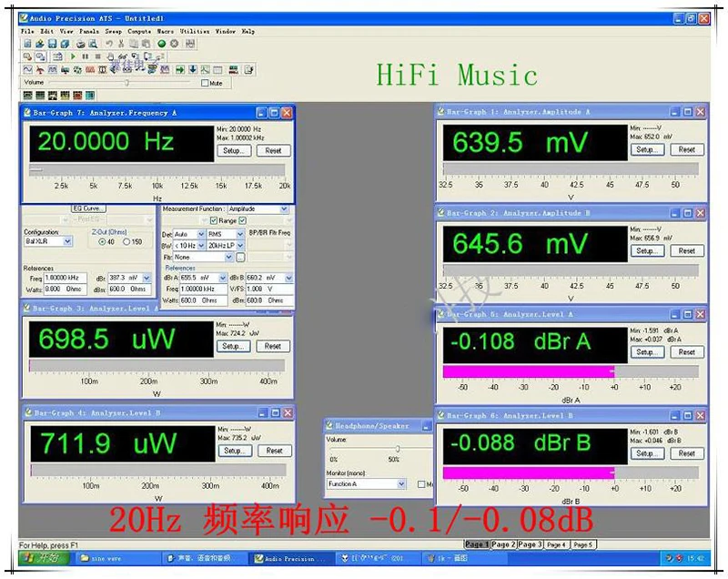Viewport: 728px width, 579px height.
Task: Click the green circle Go icon
Action: [x=162, y=44]
